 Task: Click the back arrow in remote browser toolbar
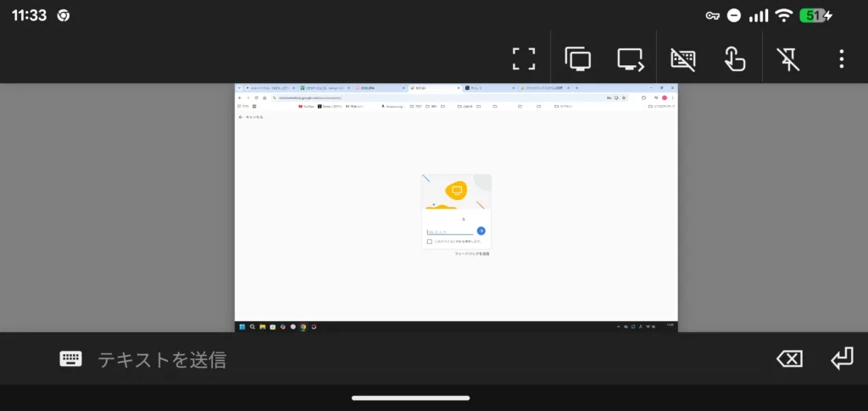[x=240, y=98]
